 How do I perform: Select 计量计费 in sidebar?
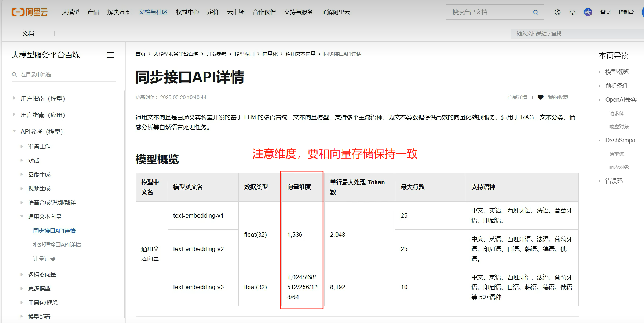click(44, 258)
